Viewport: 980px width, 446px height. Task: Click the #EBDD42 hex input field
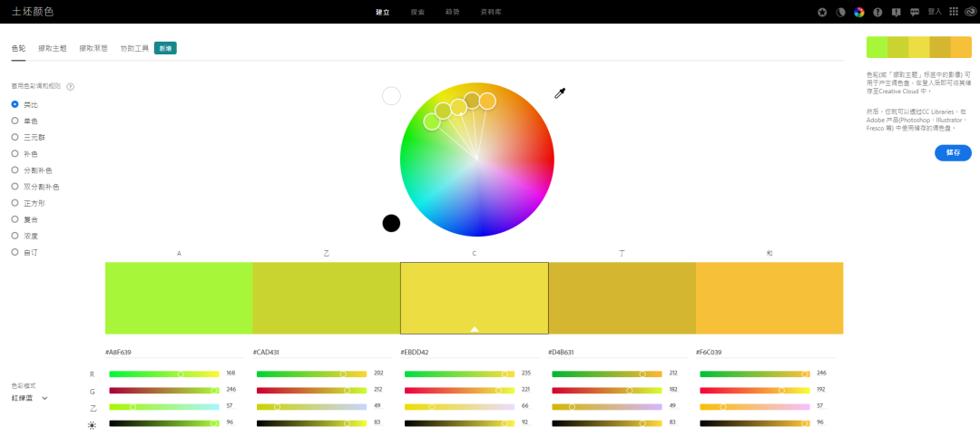click(470, 353)
